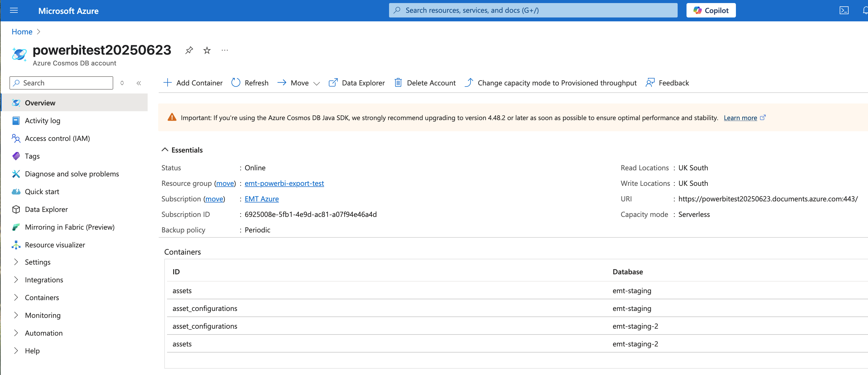868x375 pixels.
Task: Open the EMT Azure subscription link
Action: coord(261,199)
